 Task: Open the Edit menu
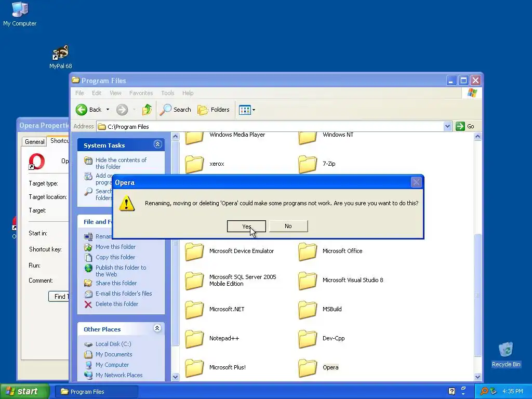tap(96, 93)
